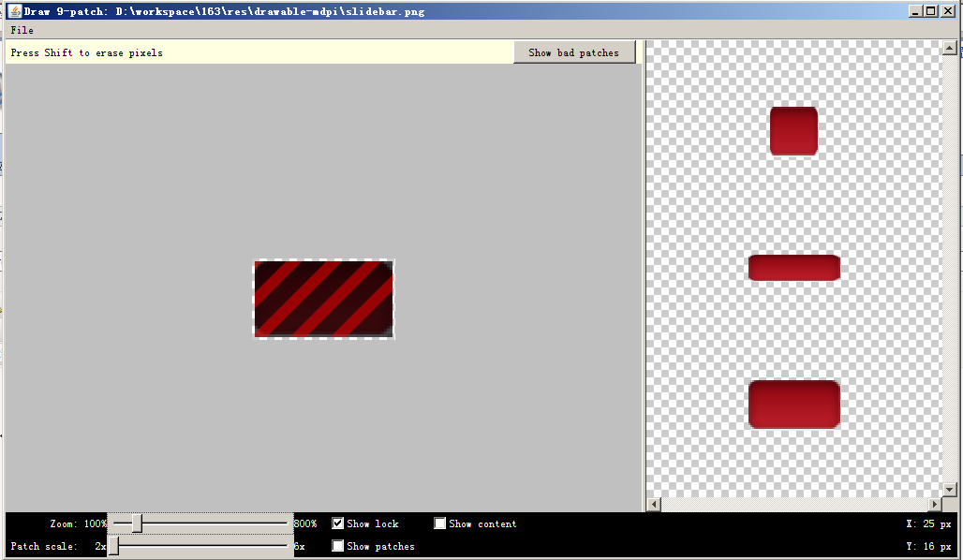Screen dimensions: 963x560
Task: Click the Patch scale: 2x label
Action: point(58,546)
